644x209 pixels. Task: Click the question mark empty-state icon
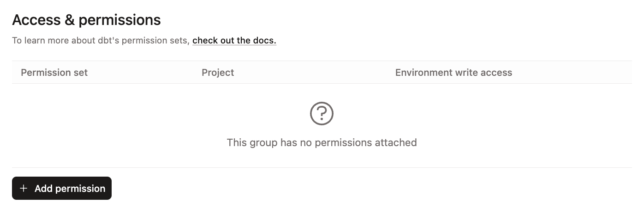(322, 113)
